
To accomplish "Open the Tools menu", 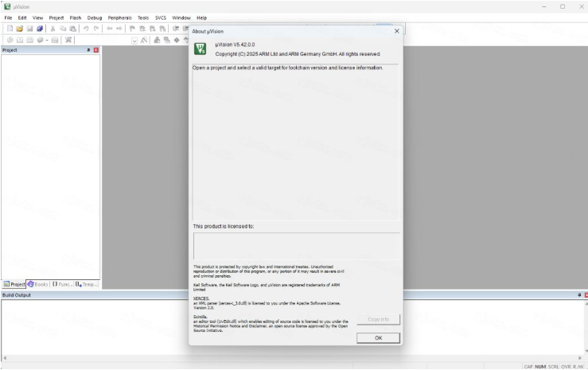I will [x=143, y=18].
